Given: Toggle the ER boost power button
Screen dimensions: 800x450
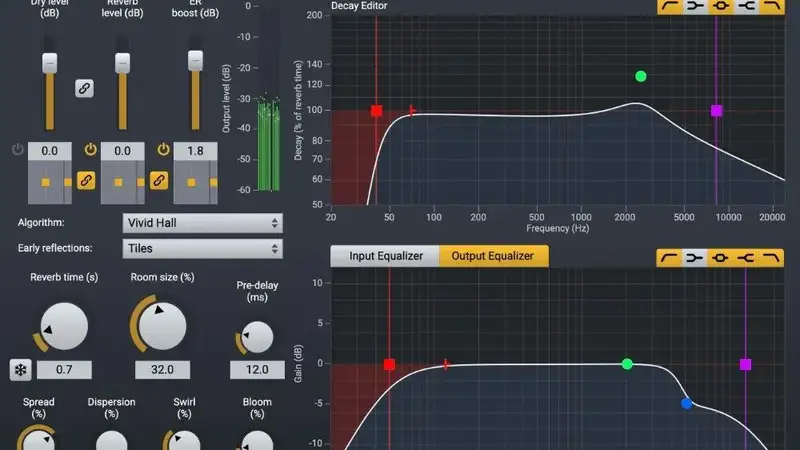Looking at the screenshot, I should 163,149.
